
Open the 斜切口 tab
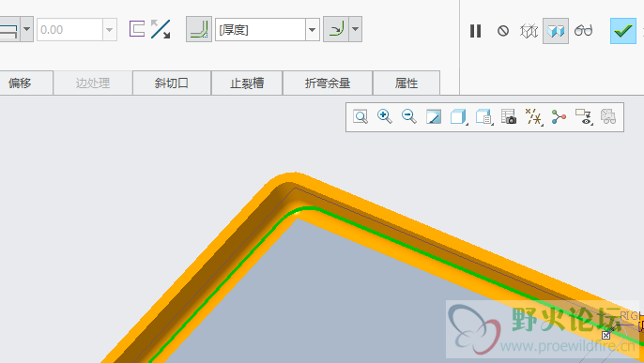(172, 83)
